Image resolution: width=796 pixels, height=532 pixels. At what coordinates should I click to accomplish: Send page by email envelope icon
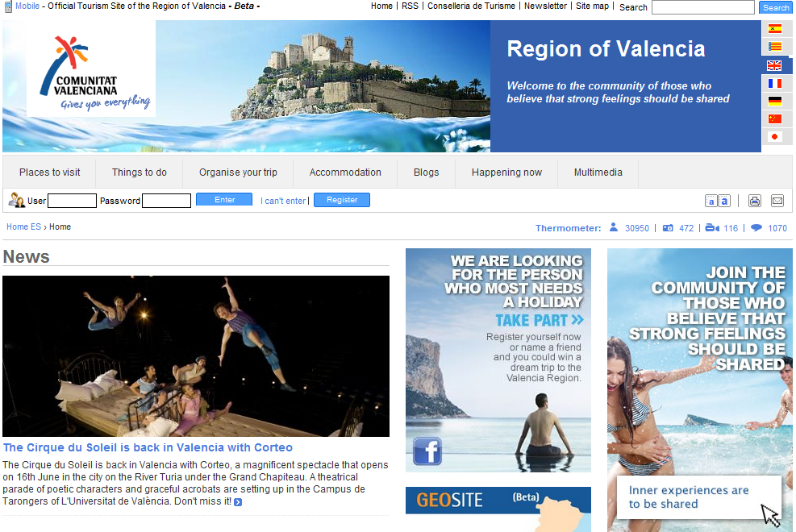point(777,201)
